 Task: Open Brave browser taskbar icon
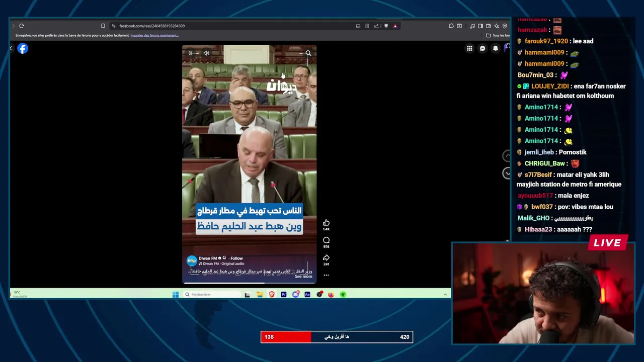click(272, 295)
